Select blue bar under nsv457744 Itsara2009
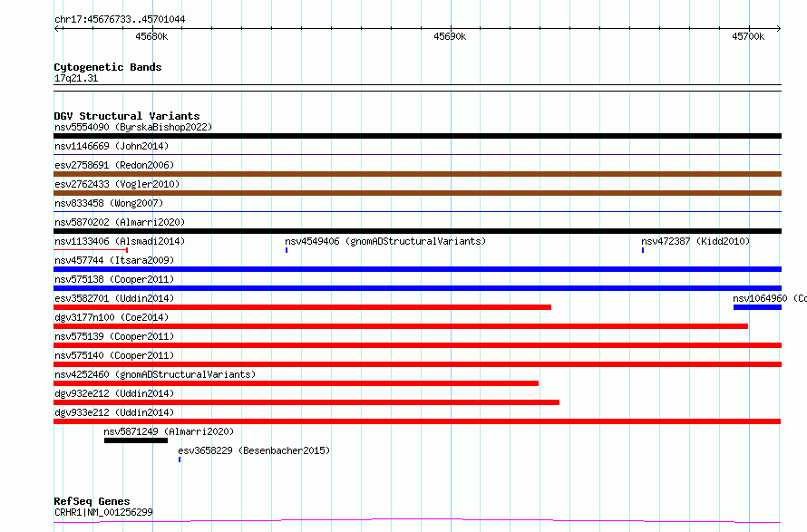This screenshot has height=532, width=807. (417, 269)
